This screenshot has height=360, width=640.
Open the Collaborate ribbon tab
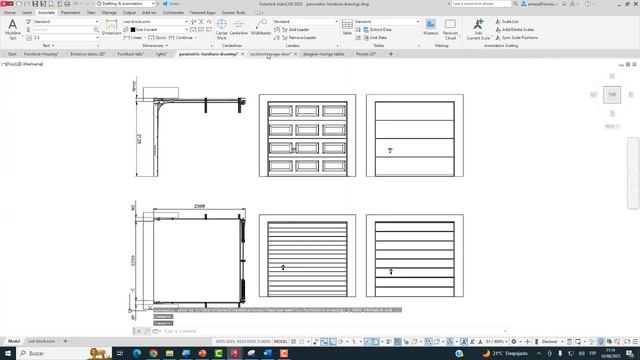point(173,13)
